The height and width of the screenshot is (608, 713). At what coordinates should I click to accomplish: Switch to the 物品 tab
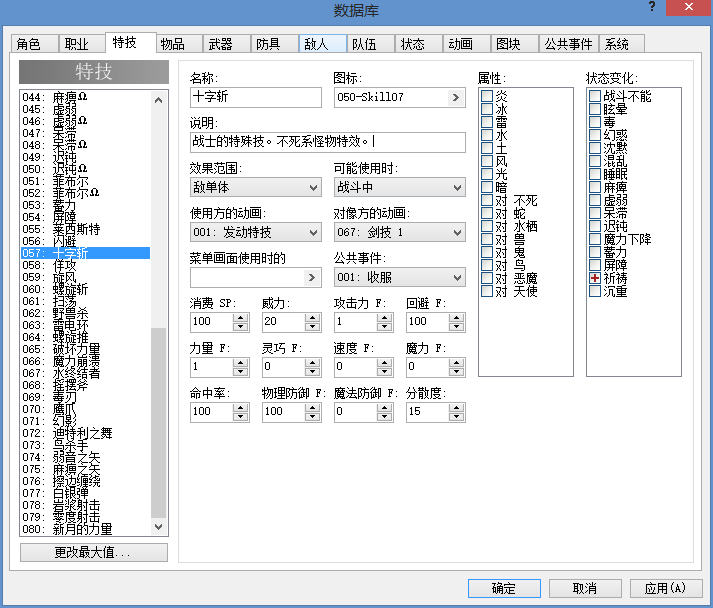tap(179, 44)
